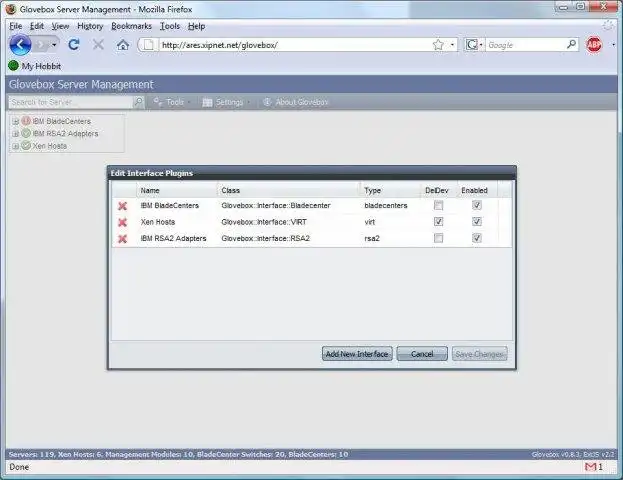Toggle DelDev for IBM BladeCenters
The width and height of the screenshot is (623, 480).
tap(438, 205)
